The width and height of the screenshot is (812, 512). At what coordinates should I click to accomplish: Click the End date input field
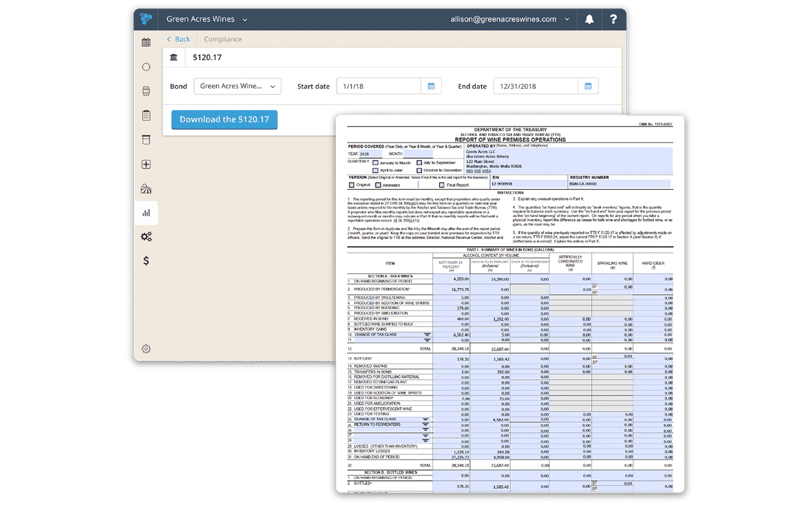(x=536, y=86)
